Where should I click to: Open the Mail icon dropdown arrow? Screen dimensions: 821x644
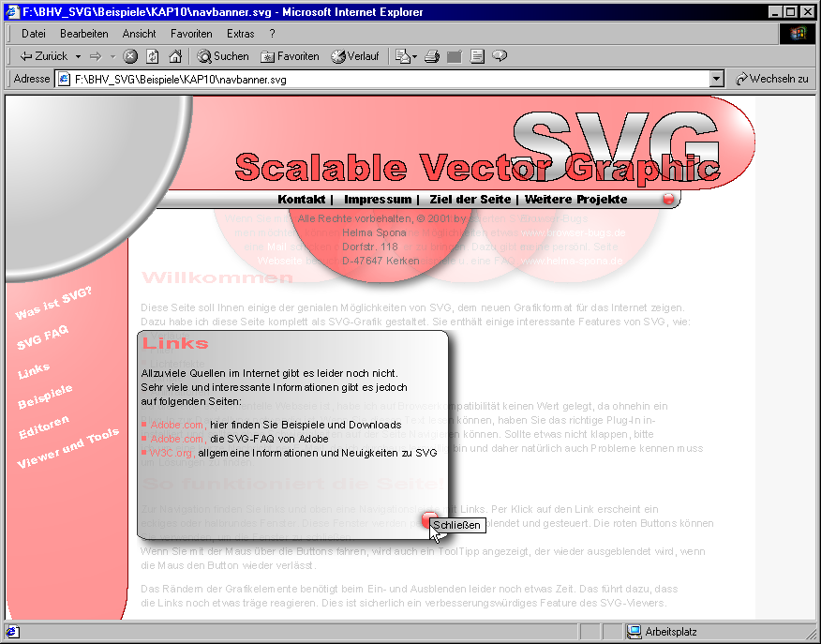(414, 56)
